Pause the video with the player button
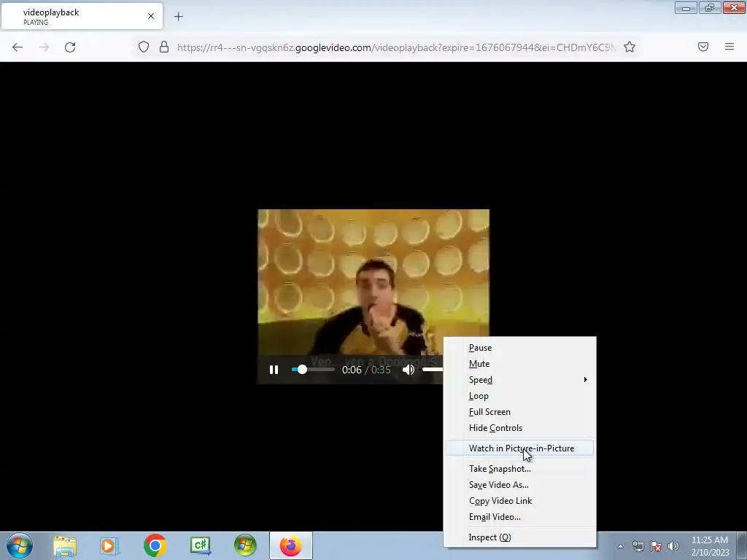 274,370
